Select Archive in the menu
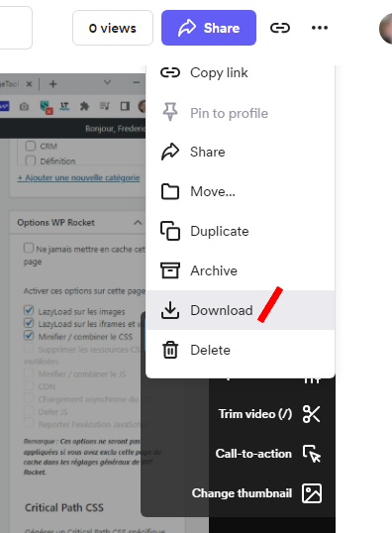This screenshot has height=533, width=392. [241, 270]
